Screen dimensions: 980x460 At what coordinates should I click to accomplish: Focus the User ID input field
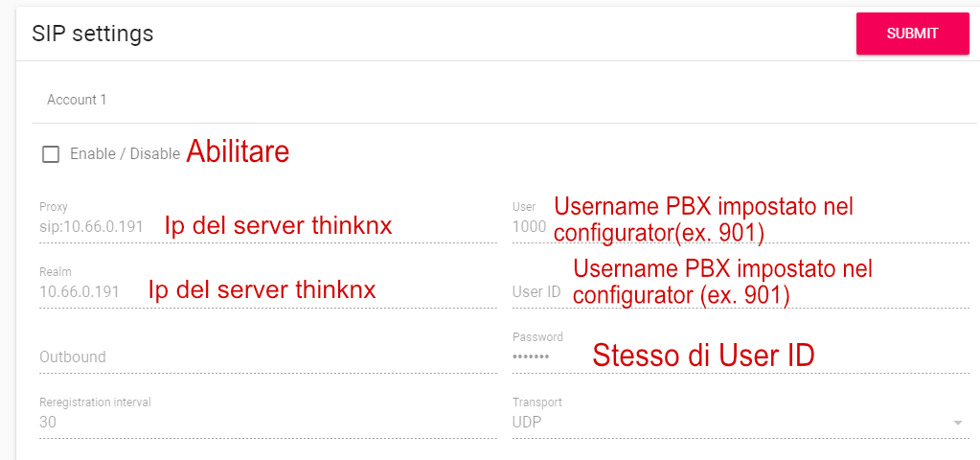538,291
